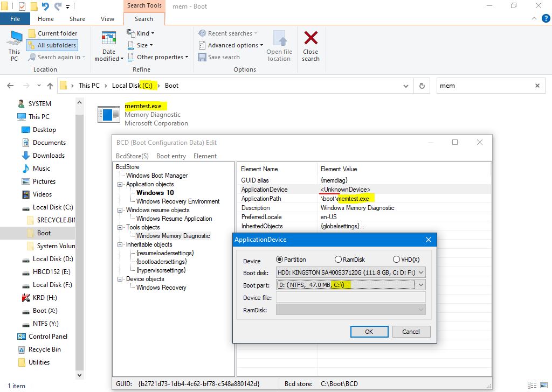Image resolution: width=552 pixels, height=392 pixels.
Task: Clear the search box with X
Action: 537,86
